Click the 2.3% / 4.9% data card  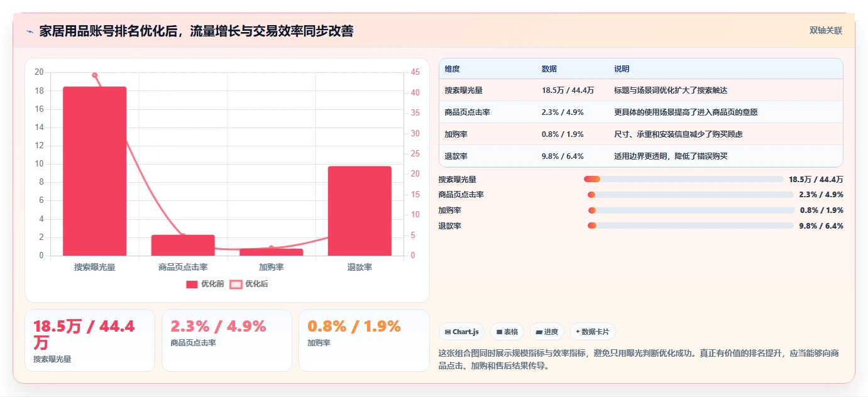tap(227, 340)
